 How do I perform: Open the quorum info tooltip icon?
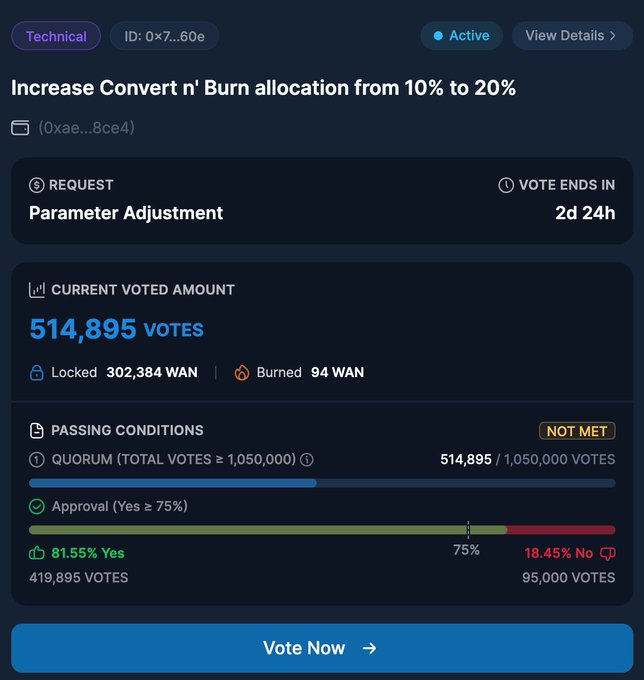(x=307, y=459)
